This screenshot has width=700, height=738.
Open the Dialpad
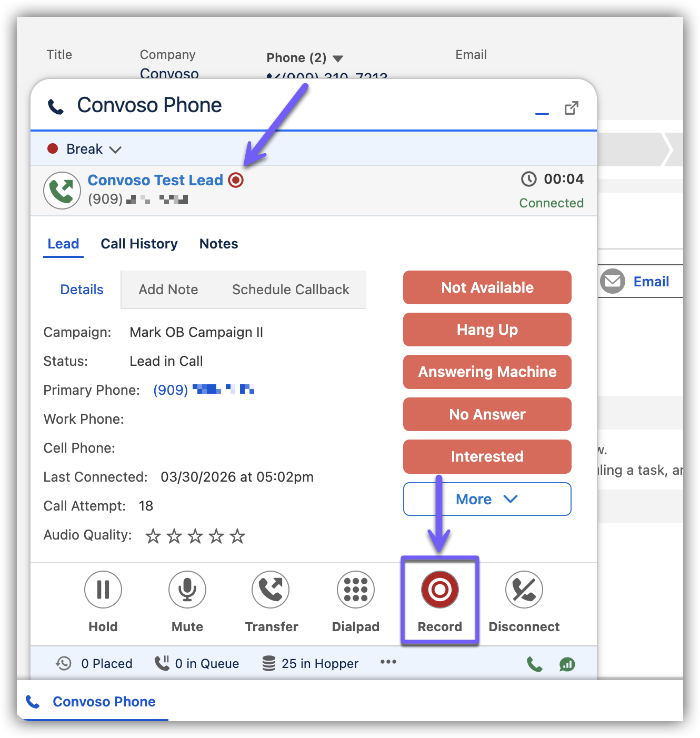click(355, 590)
